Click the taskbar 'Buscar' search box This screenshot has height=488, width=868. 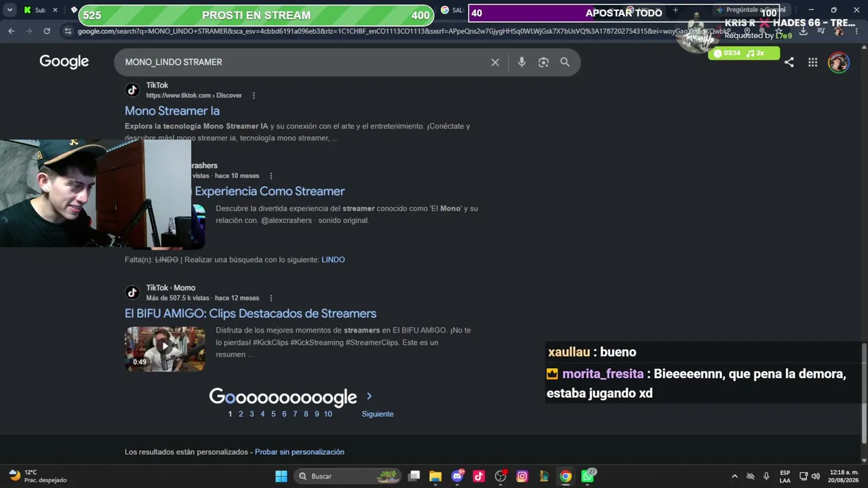pos(348,476)
